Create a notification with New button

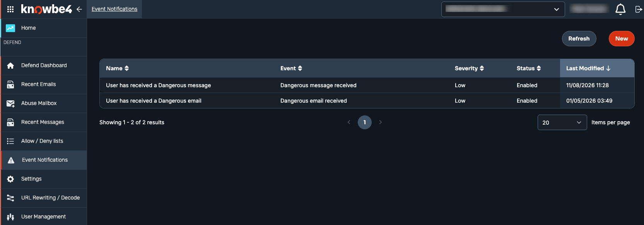(x=622, y=39)
